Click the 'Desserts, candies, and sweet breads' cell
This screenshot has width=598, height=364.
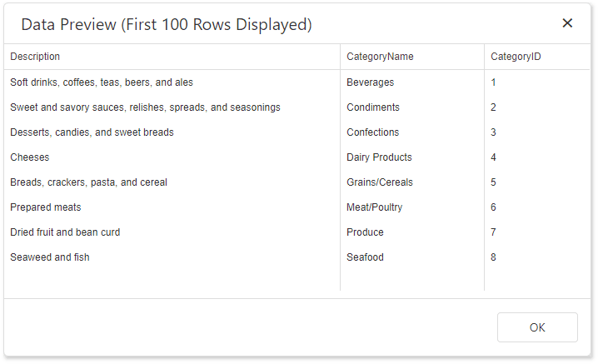click(92, 132)
